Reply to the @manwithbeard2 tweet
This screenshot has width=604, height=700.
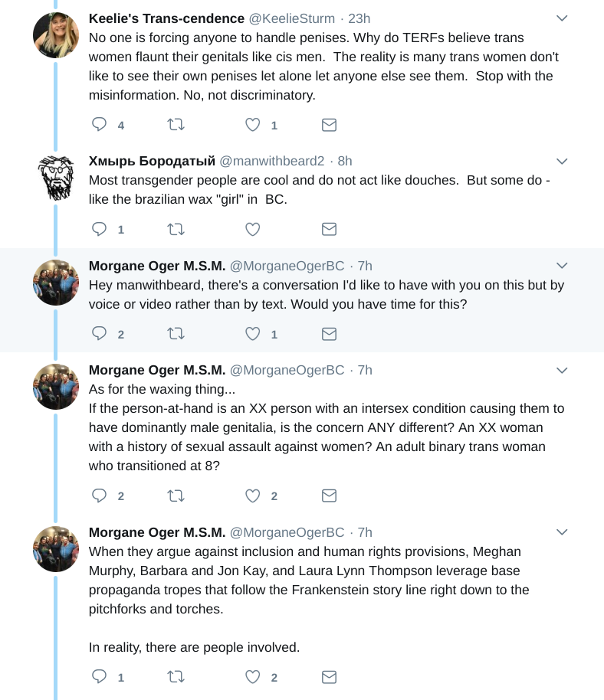coord(99,229)
